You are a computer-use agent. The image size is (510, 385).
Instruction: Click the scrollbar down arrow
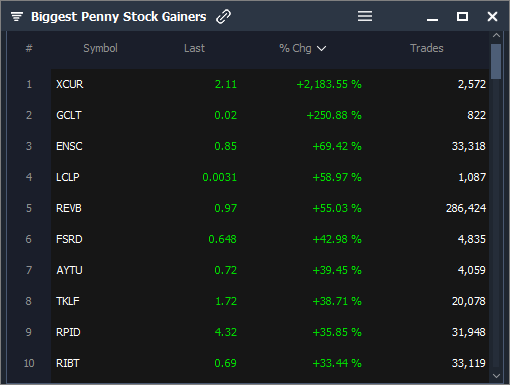pyautogui.click(x=496, y=376)
